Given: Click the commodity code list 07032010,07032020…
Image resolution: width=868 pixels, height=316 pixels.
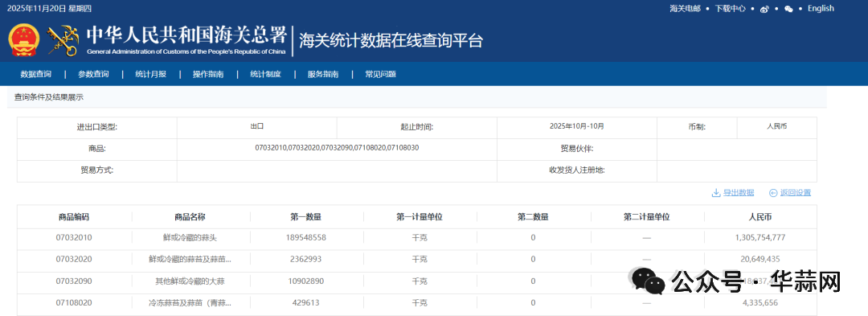Looking at the screenshot, I should 337,148.
